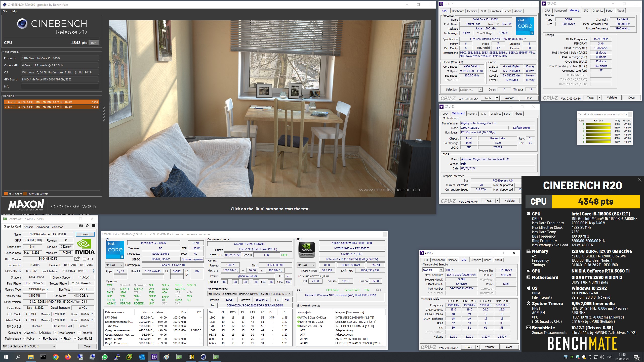644x362 pixels.
Task: Take a GPU-Z screenshot with the camera icon
Action: [x=80, y=225]
